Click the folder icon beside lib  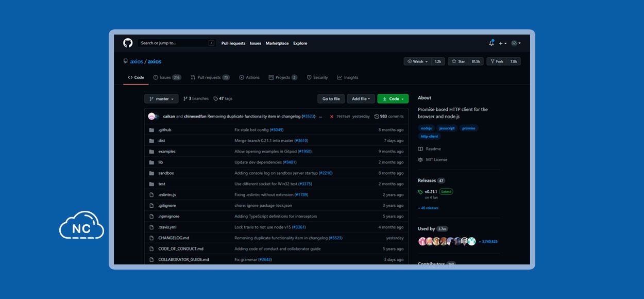[151, 162]
